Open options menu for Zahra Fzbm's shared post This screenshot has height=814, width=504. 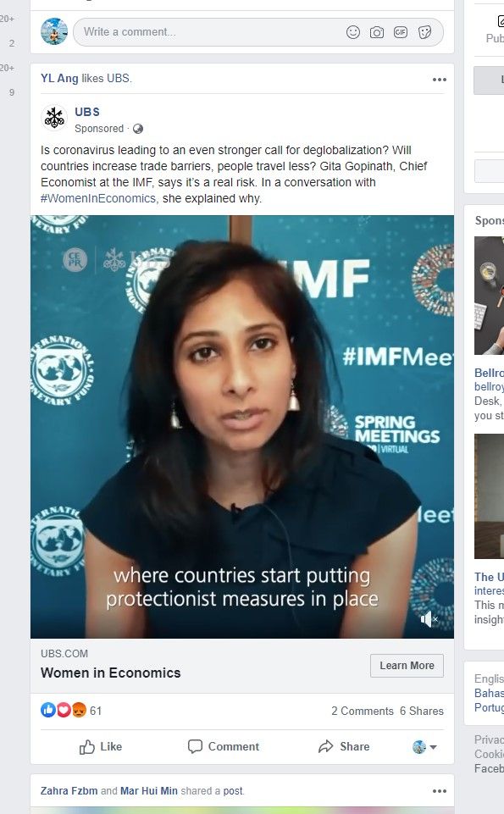(440, 791)
